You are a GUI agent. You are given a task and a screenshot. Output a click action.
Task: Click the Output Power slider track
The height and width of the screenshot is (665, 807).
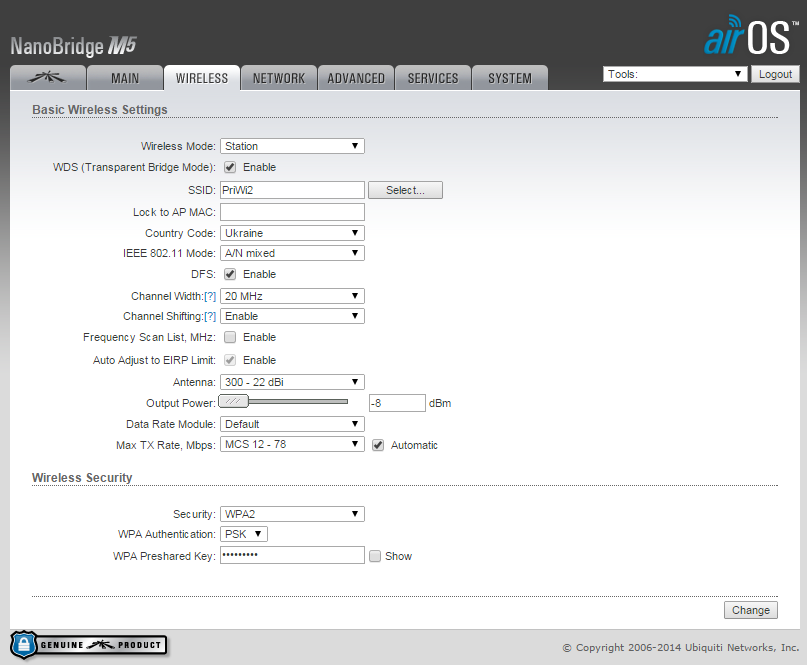tap(299, 401)
